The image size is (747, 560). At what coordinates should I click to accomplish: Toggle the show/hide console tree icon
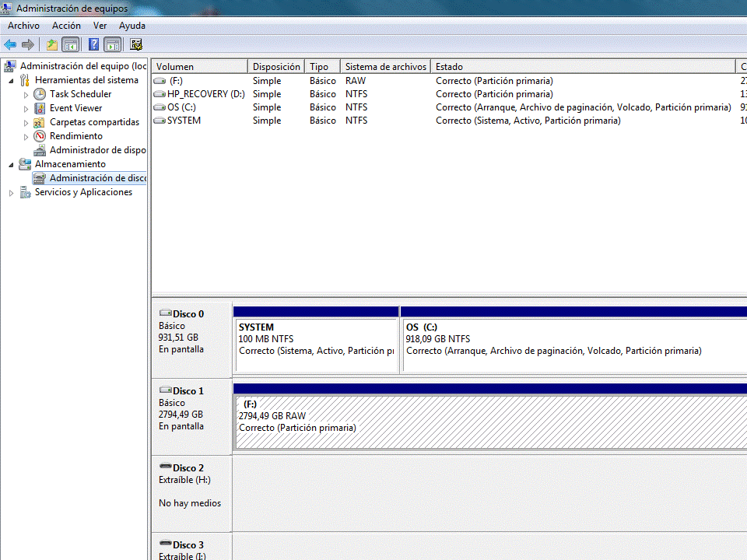[x=71, y=44]
